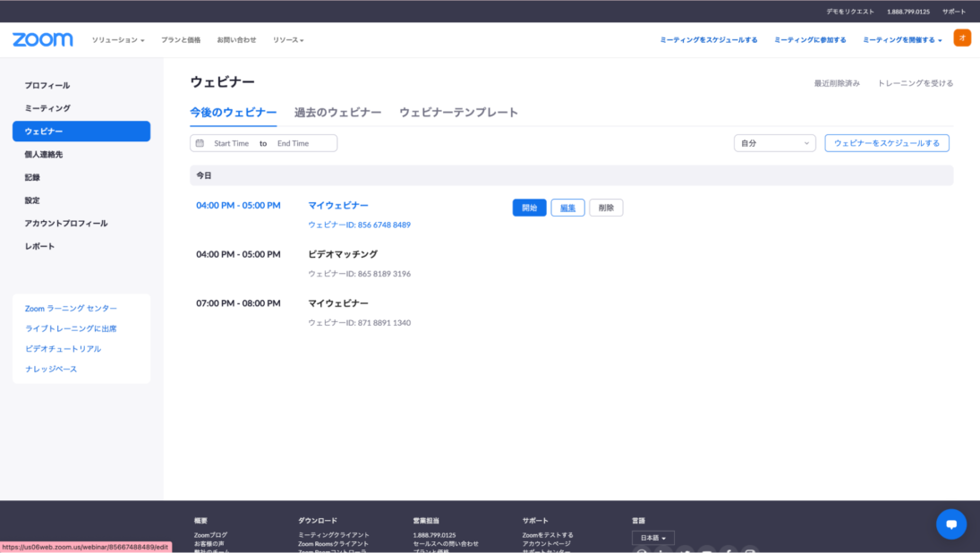980x553 pixels.
Task: Open the ソリューション dropdown menu
Action: click(118, 40)
